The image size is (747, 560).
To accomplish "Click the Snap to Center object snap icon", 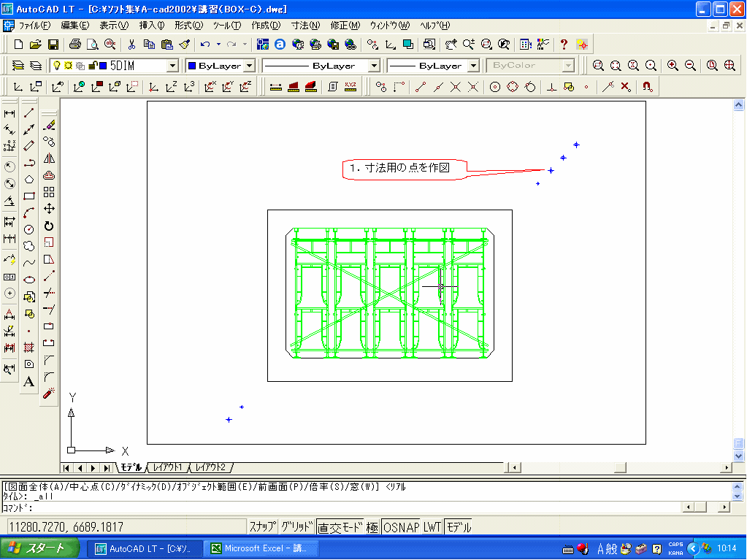I will (x=495, y=87).
